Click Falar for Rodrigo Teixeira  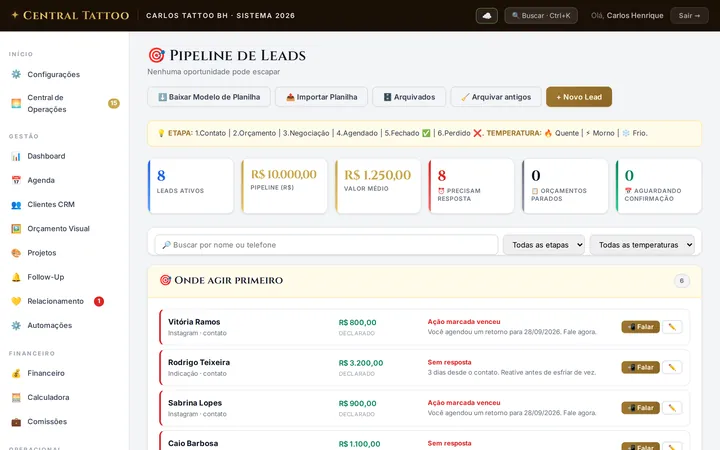(641, 367)
